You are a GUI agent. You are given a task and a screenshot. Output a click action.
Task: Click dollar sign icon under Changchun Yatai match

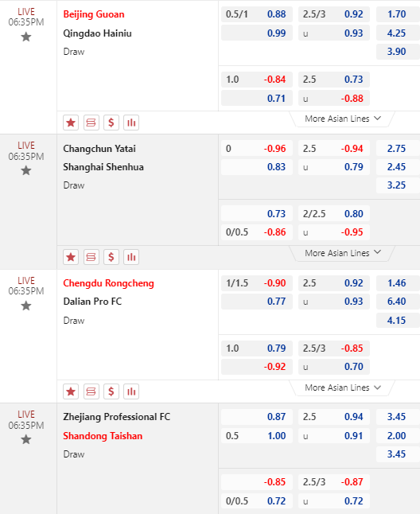(x=111, y=257)
